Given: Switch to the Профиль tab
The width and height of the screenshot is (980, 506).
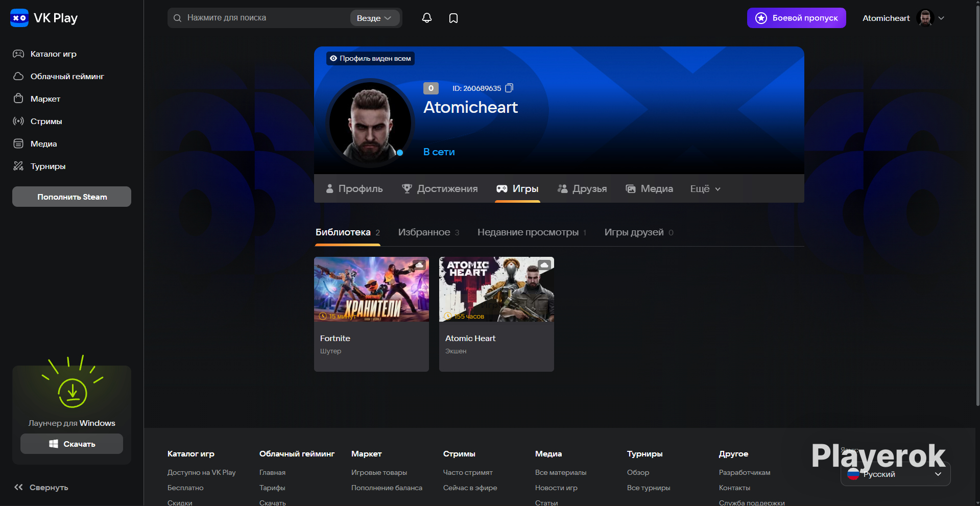Looking at the screenshot, I should (354, 189).
